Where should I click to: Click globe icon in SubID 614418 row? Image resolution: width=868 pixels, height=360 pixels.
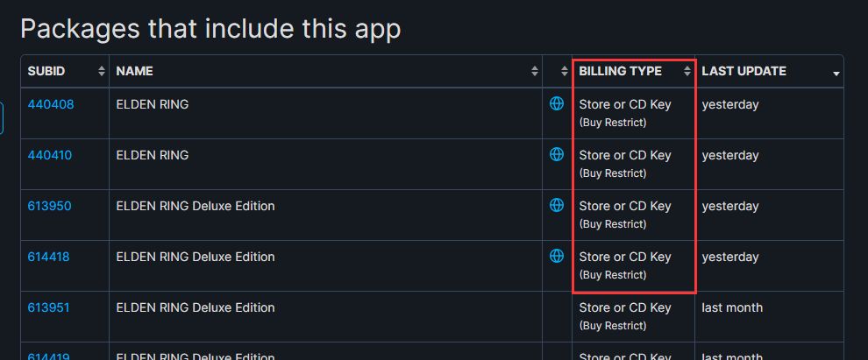pos(557,256)
